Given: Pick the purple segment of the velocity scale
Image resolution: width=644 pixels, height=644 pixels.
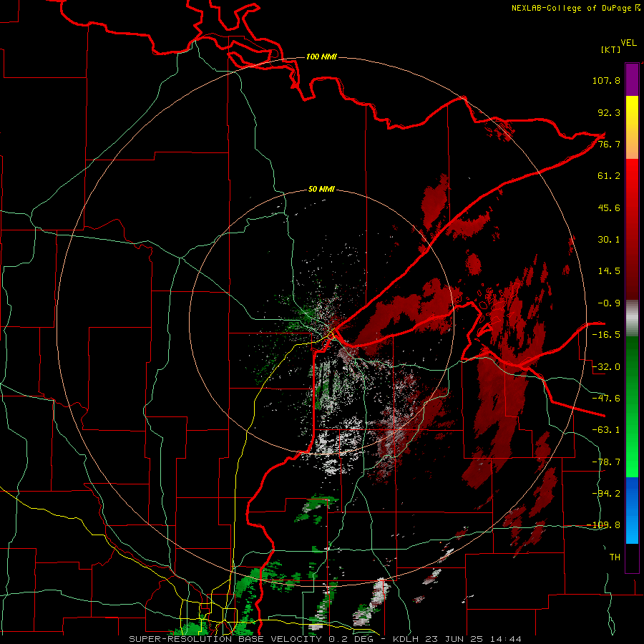Looking at the screenshot, I should point(632,79).
